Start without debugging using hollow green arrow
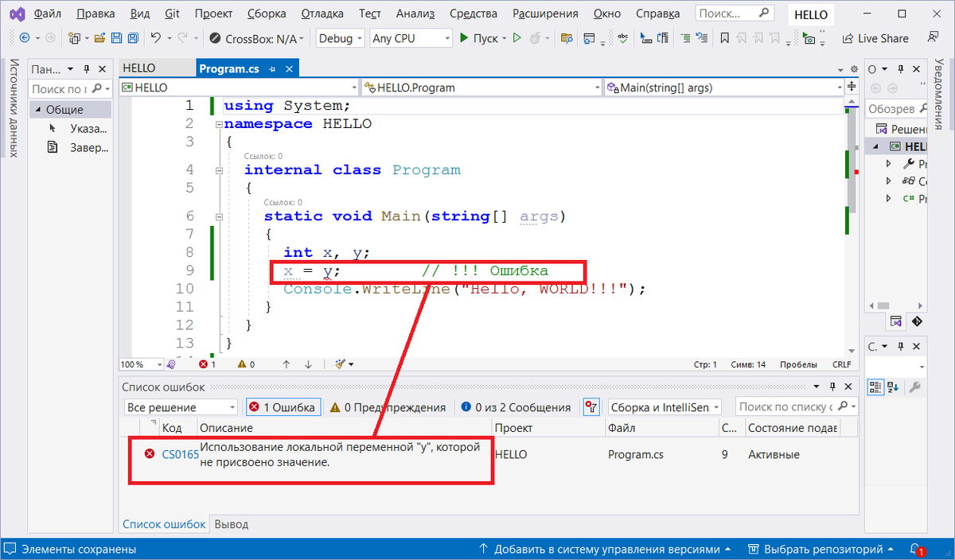Viewport: 955px width, 560px height. point(516,38)
